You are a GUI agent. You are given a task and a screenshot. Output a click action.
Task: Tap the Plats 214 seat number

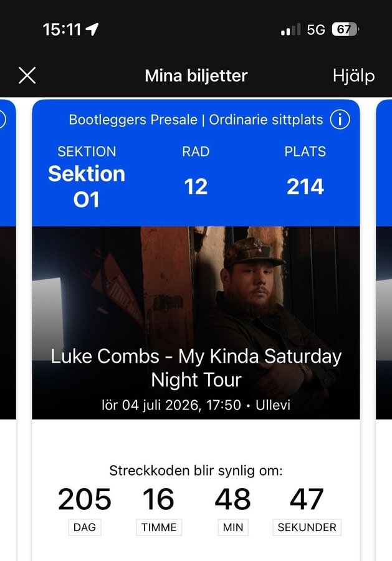click(x=305, y=186)
